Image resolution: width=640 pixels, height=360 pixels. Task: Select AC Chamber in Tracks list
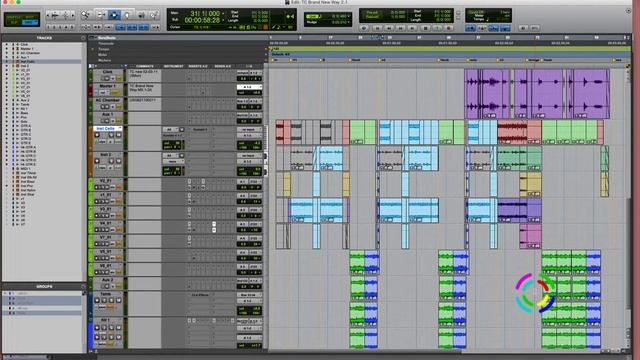pyautogui.click(x=30, y=53)
